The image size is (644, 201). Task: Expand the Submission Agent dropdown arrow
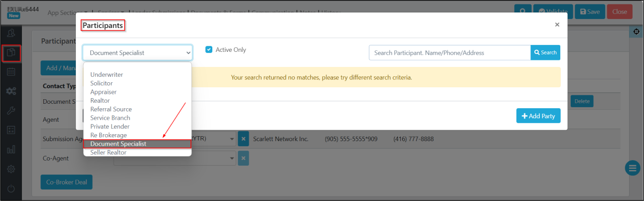(x=232, y=139)
